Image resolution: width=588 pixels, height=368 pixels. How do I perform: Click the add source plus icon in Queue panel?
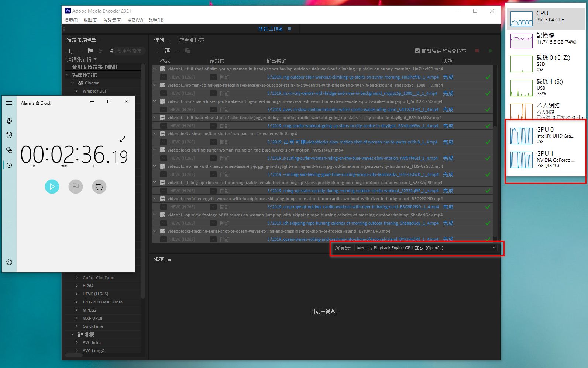tap(157, 51)
